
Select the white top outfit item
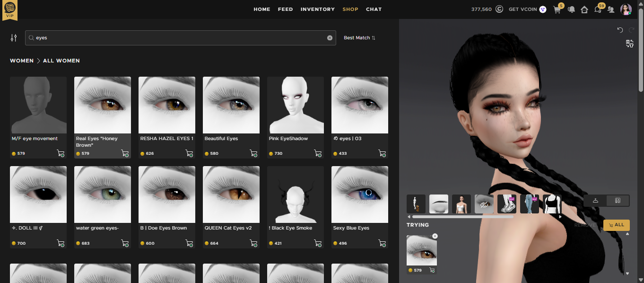(461, 204)
